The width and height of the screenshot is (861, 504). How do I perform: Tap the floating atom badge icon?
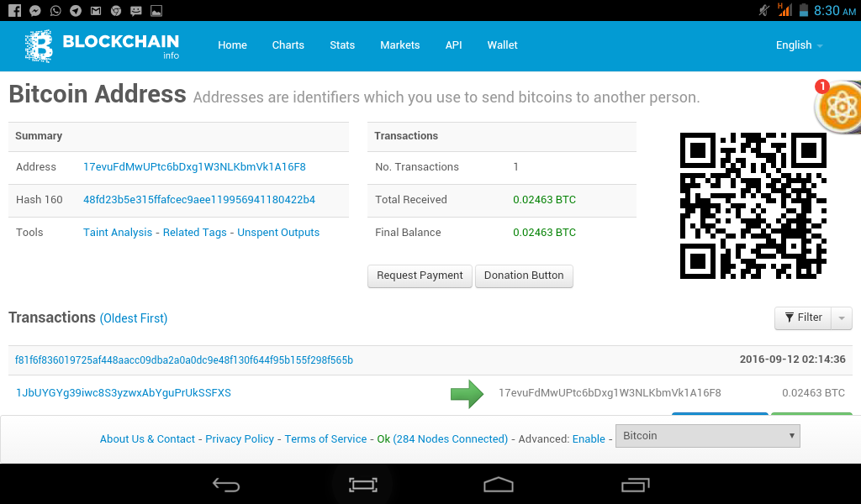[x=839, y=107]
